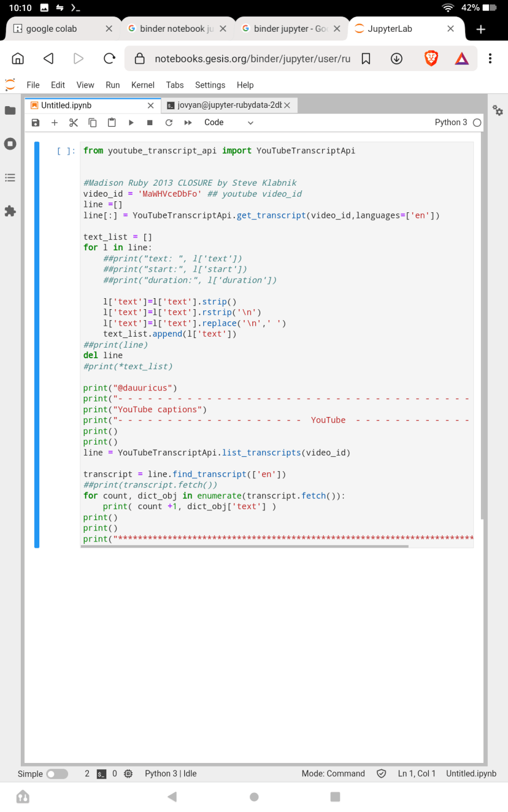Go to browser home page
Viewport: 508px width, 812px height.
pyautogui.click(x=18, y=58)
